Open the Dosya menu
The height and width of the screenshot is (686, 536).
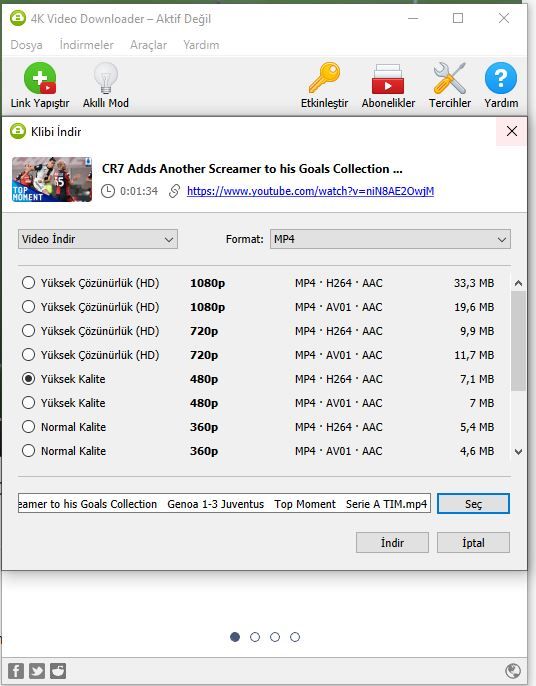coord(26,45)
